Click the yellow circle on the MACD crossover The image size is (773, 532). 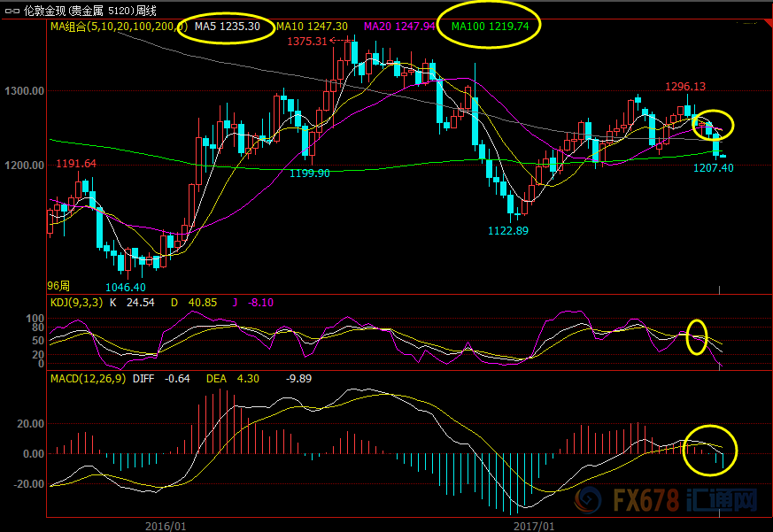click(x=711, y=448)
